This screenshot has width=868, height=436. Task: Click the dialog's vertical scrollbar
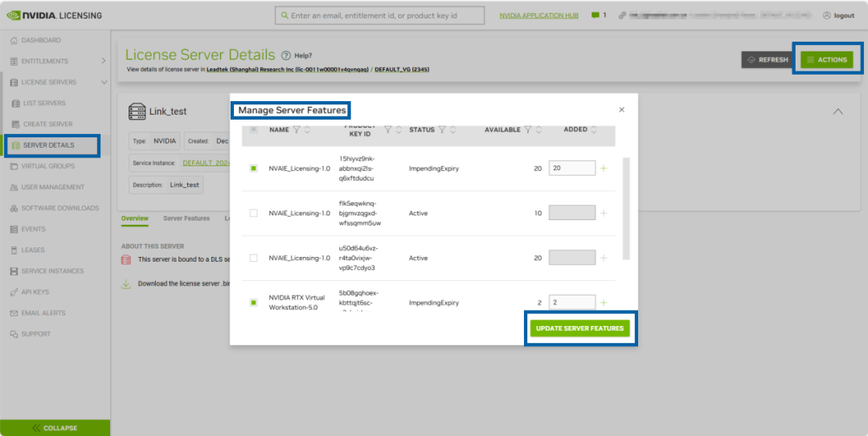(x=626, y=208)
